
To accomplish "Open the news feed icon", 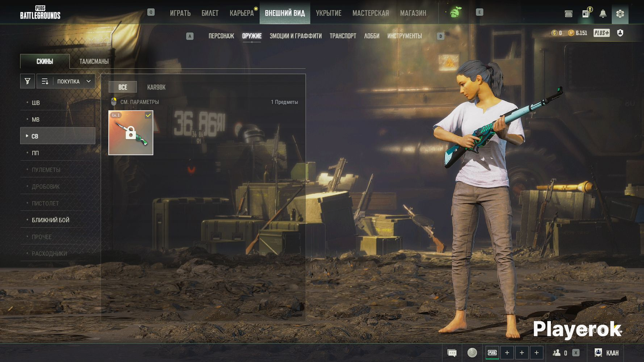I will tap(586, 14).
